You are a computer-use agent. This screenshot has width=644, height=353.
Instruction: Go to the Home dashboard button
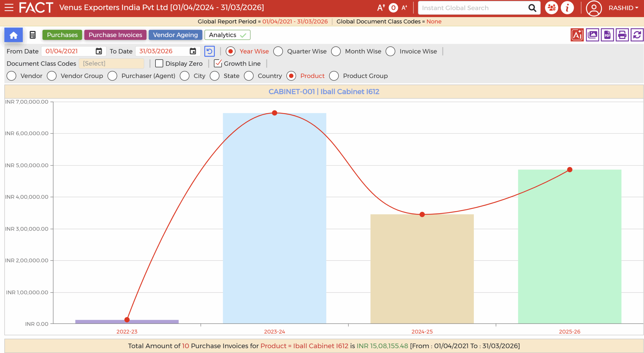pos(14,35)
